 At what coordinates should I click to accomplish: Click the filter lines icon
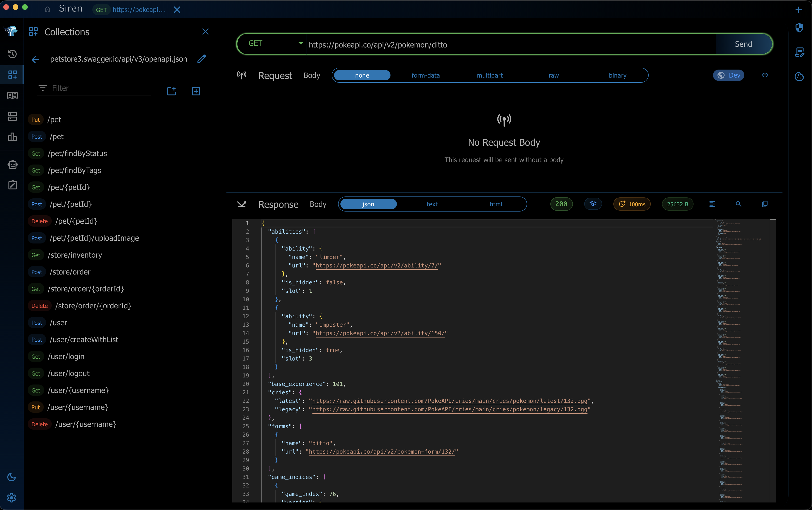[43, 88]
